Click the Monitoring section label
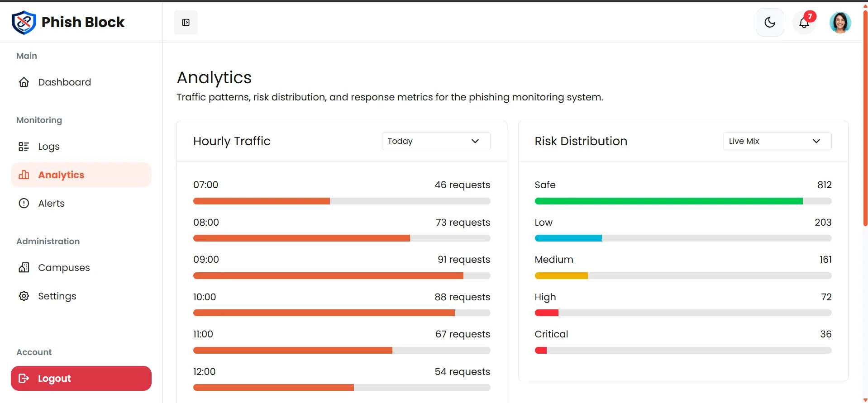868x403 pixels. point(39,120)
